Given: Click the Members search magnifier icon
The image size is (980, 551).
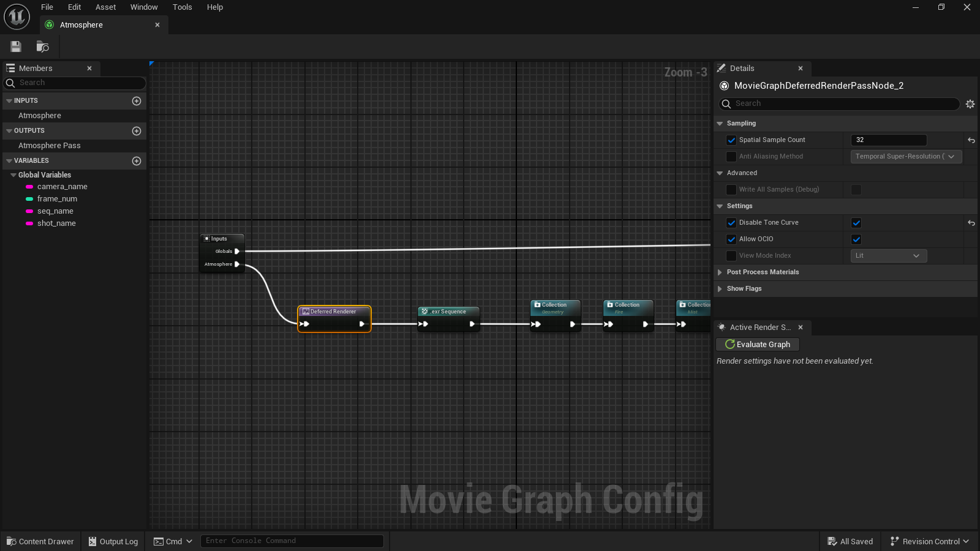Looking at the screenshot, I should click(10, 83).
